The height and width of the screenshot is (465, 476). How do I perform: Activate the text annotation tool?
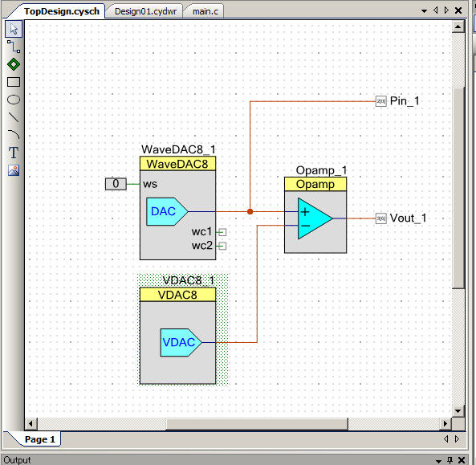14,153
